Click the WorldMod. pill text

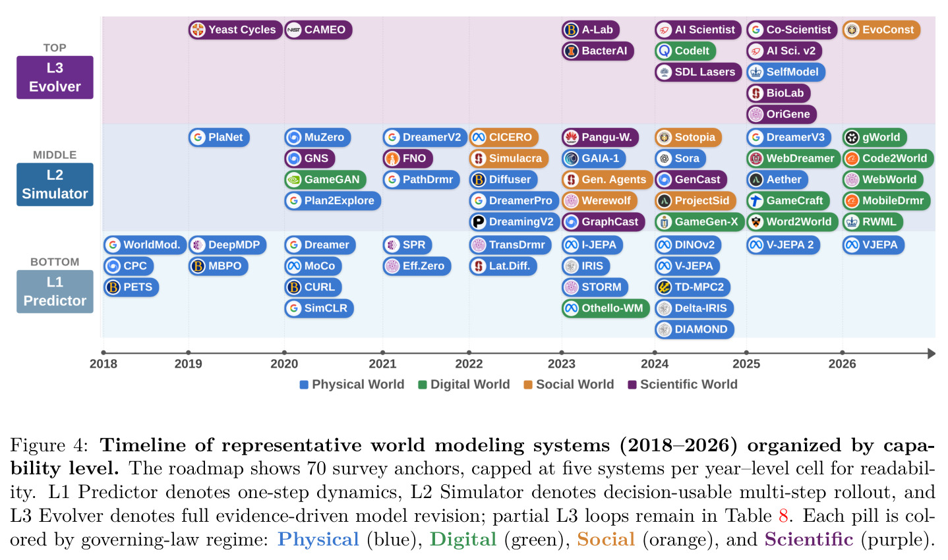pyautogui.click(x=152, y=244)
